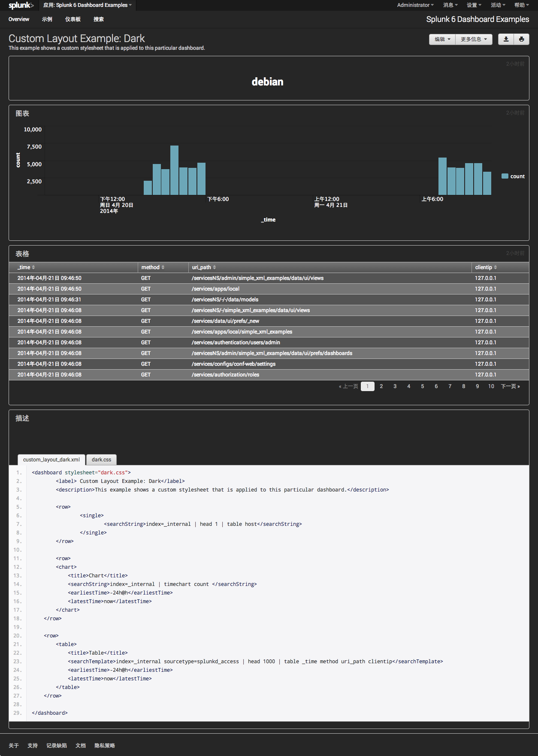Go to page 2 of table
Image resolution: width=538 pixels, height=756 pixels.
[381, 386]
